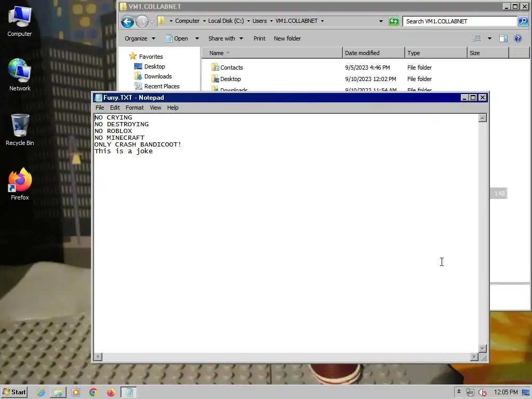Open Organize dropdown in Explorer
Screen dimensions: 532x399
[140, 38]
